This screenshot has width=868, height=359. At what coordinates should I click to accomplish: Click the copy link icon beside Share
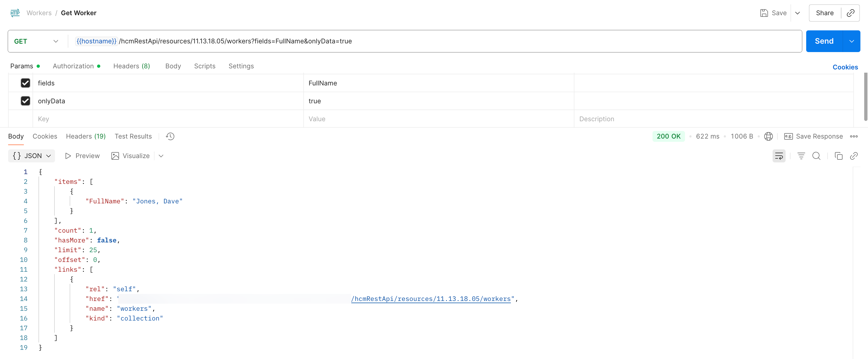pos(850,13)
